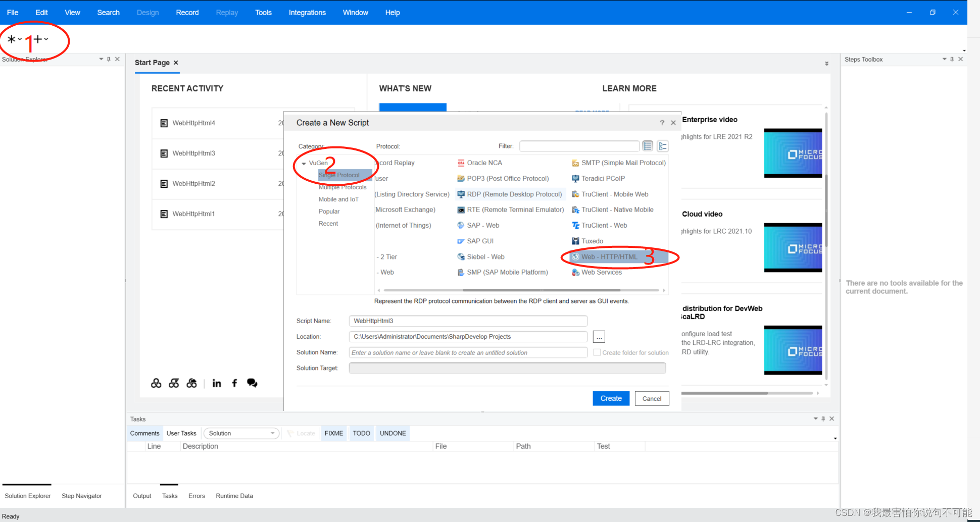Viewport: 980px width, 522px height.
Task: Open Start Page tab list dropdown
Action: pos(826,64)
